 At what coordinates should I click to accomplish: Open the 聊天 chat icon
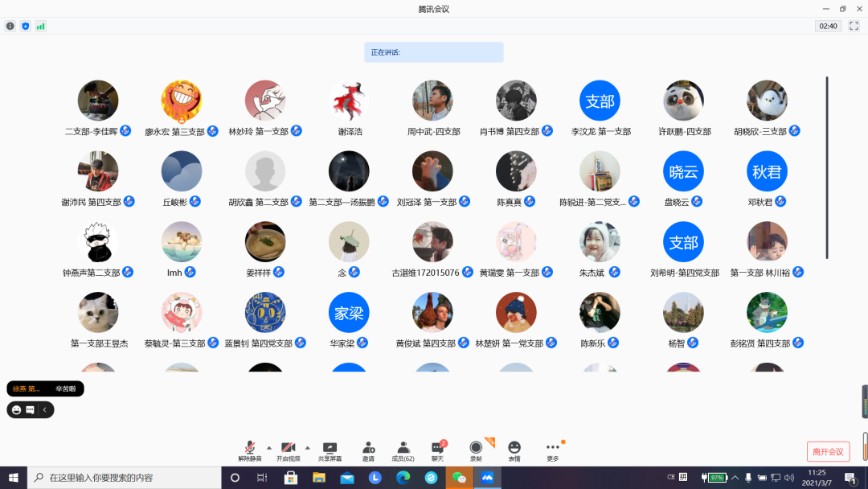(x=437, y=450)
